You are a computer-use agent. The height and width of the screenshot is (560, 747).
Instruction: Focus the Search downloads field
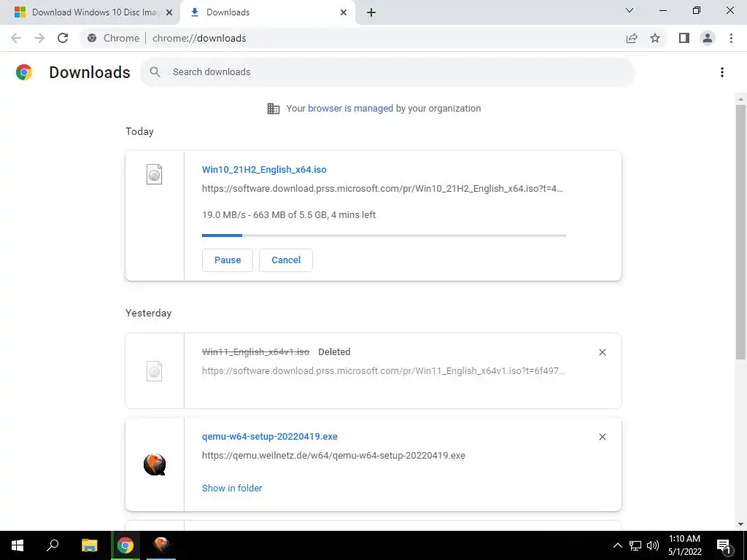pyautogui.click(x=388, y=72)
